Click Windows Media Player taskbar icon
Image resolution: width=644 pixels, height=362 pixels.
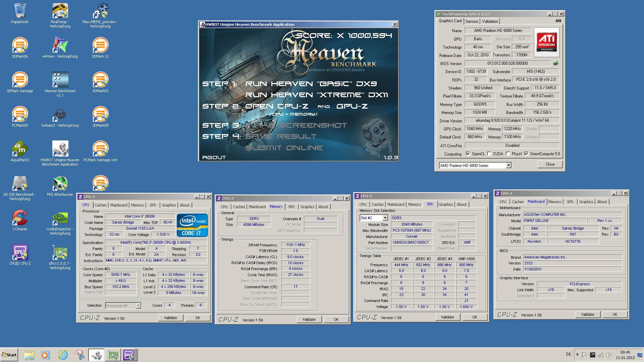46,355
